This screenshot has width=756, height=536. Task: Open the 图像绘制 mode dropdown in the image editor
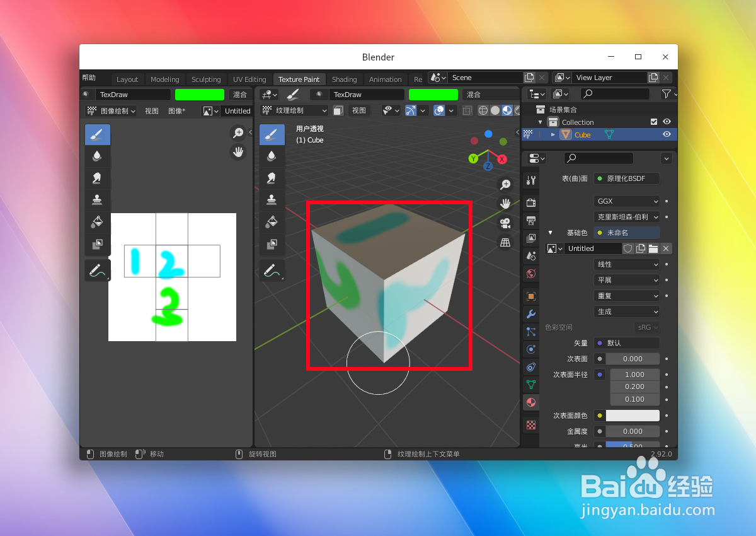[x=111, y=110]
